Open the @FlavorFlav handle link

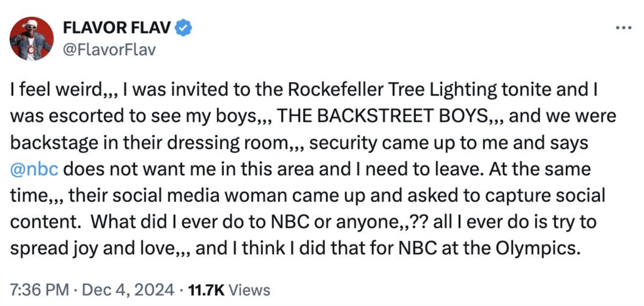(108, 49)
